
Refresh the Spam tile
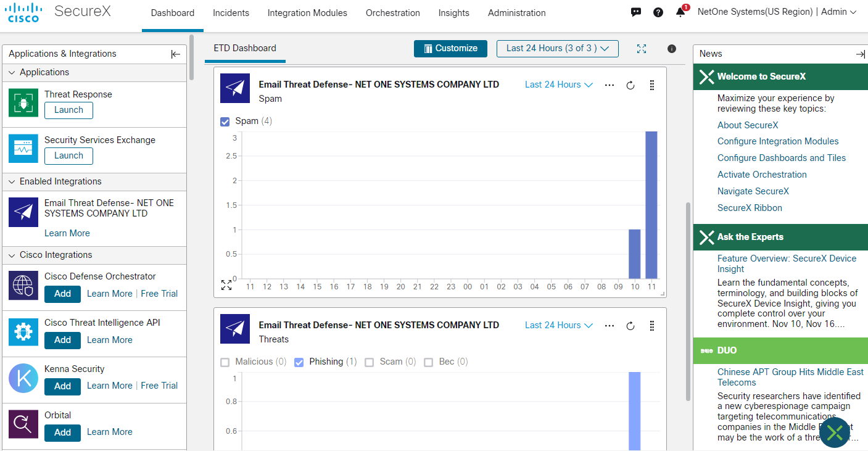coord(630,85)
